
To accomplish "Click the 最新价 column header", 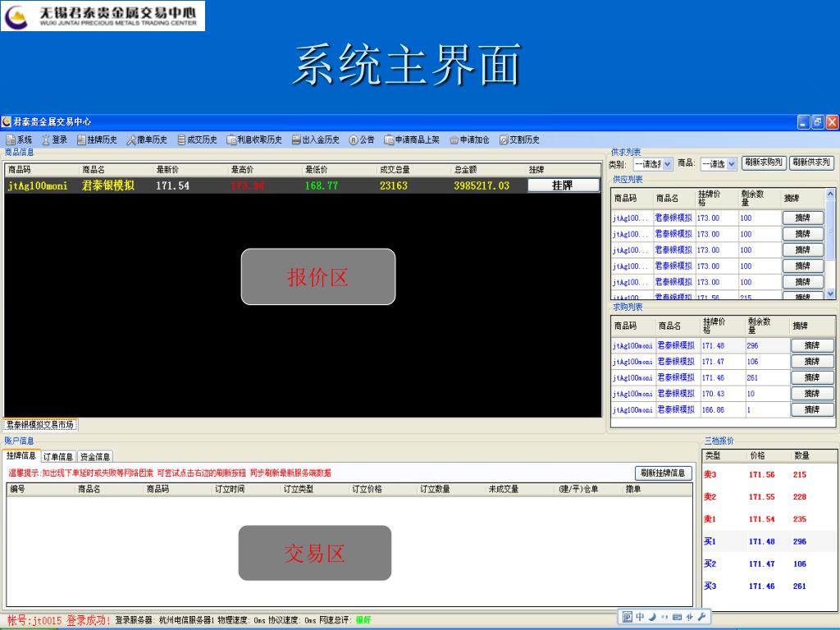I will [x=190, y=170].
